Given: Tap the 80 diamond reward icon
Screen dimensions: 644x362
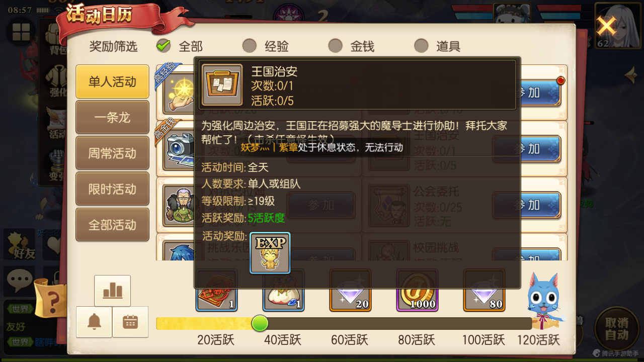Looking at the screenshot, I should tap(484, 291).
